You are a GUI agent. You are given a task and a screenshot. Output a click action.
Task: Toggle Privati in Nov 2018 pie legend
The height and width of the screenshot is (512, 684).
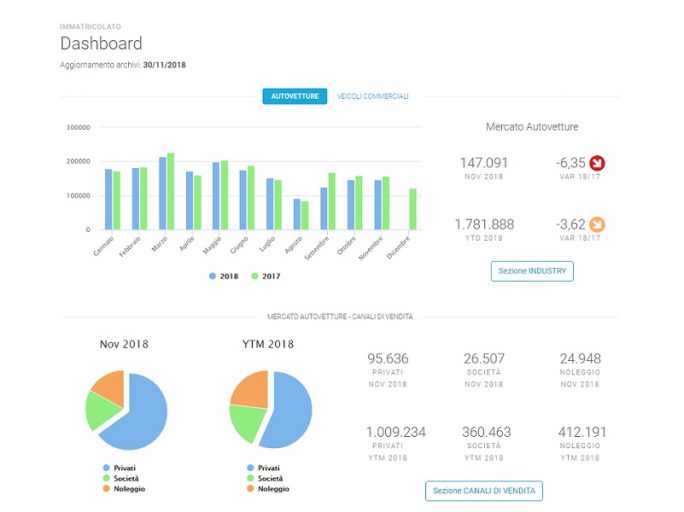point(120,468)
